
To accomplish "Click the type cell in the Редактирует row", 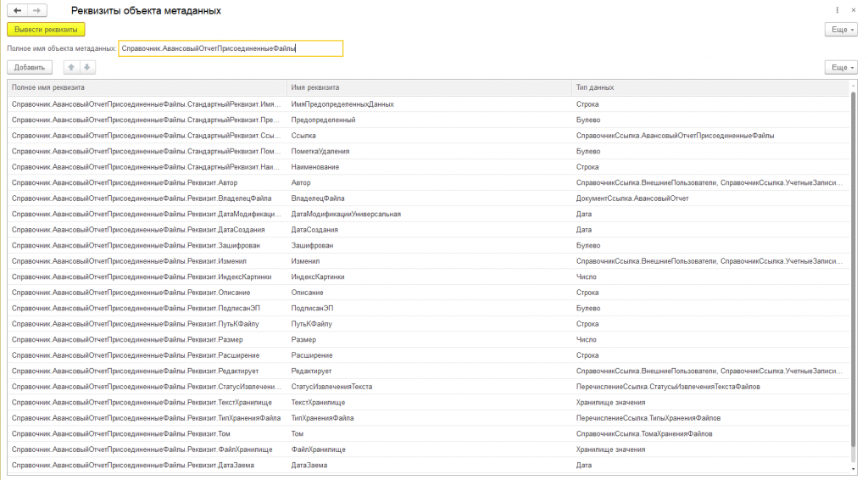I will [711, 371].
